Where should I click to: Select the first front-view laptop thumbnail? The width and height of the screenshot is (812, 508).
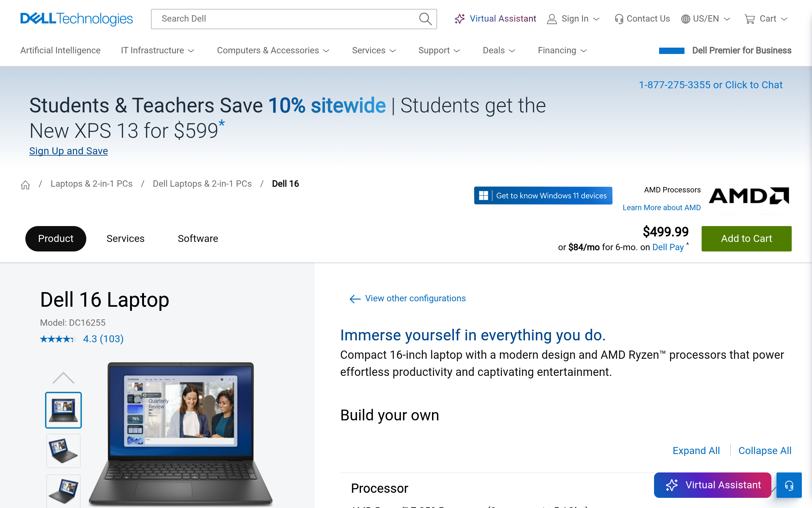63,410
